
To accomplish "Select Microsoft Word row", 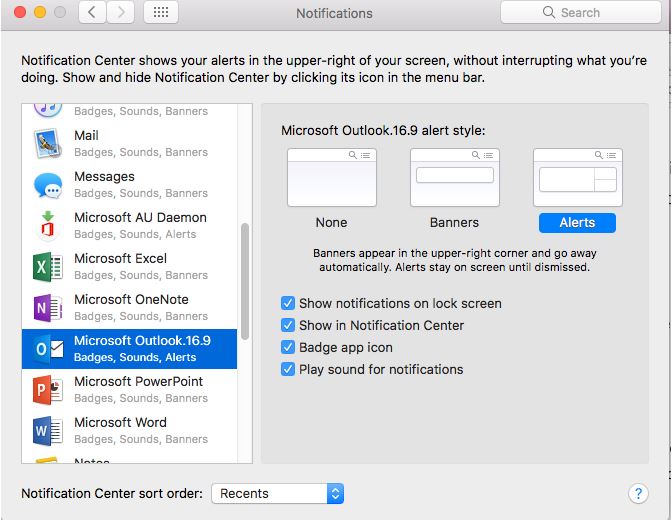I will (129, 431).
